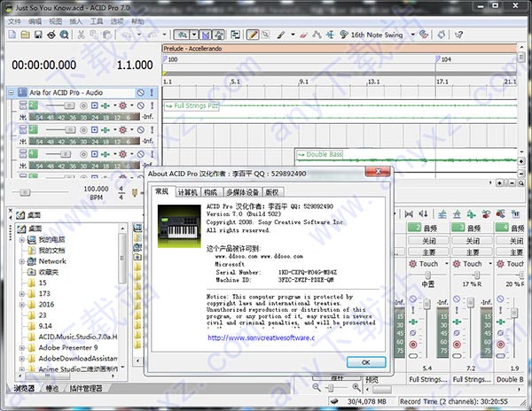The image size is (532, 411).
Task: Toggle mute on track 2
Action: [x=141, y=105]
